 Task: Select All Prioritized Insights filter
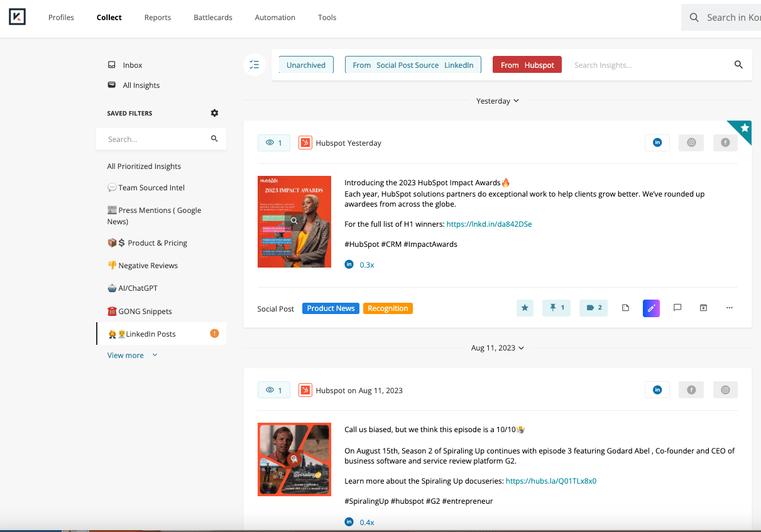pos(144,166)
